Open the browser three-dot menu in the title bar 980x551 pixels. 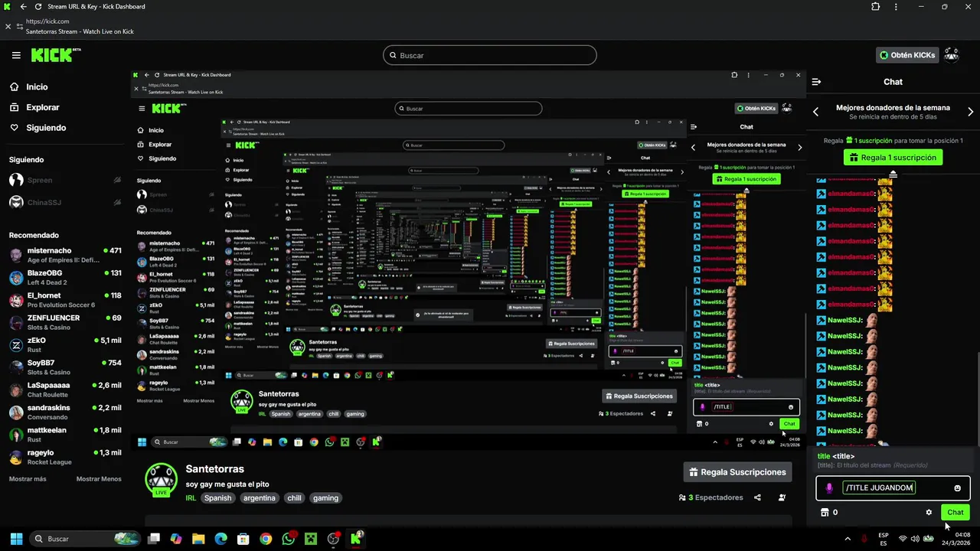pyautogui.click(x=896, y=7)
